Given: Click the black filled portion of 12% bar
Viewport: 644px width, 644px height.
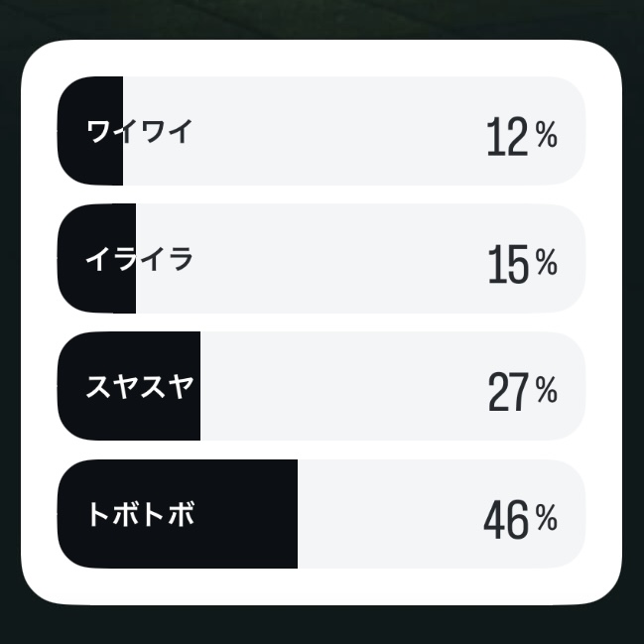Looking at the screenshot, I should coord(90,131).
